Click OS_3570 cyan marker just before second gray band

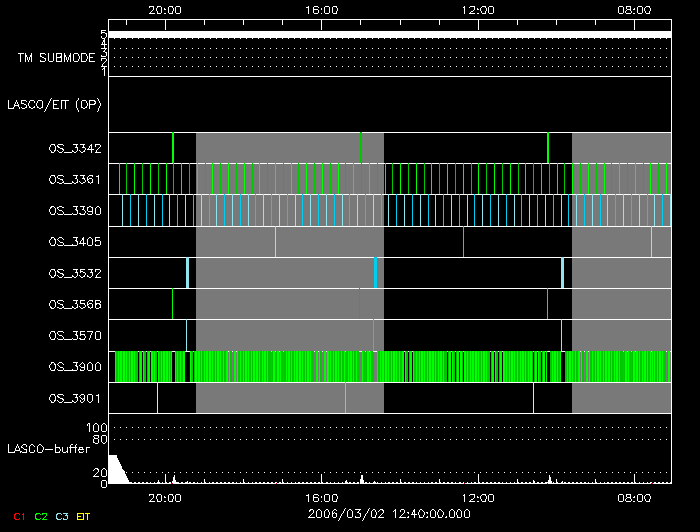click(561, 335)
